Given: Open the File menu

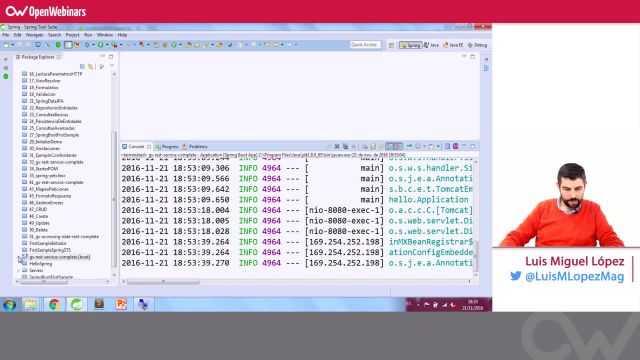Looking at the screenshot, I should coord(6,35).
